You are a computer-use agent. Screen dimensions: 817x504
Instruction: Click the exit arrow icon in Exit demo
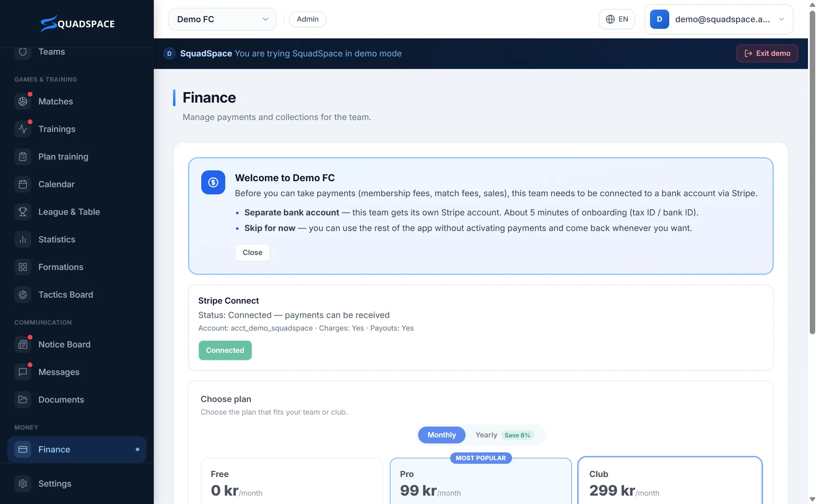[x=748, y=53]
